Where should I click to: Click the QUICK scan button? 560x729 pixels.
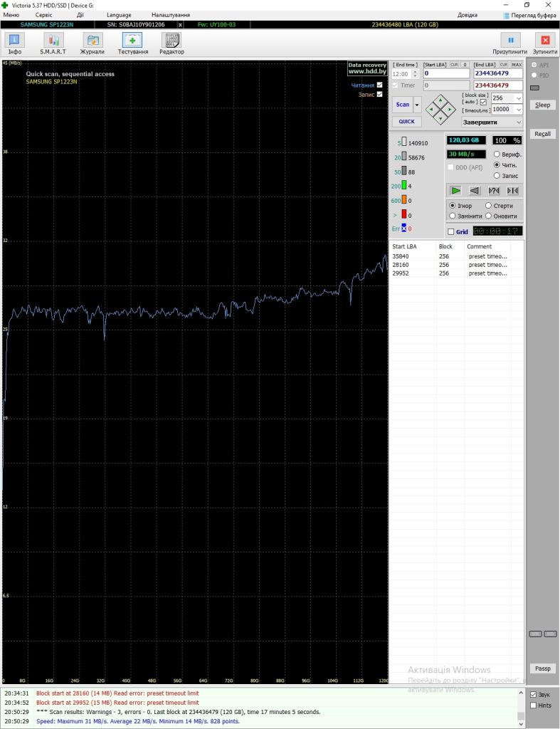tap(406, 121)
